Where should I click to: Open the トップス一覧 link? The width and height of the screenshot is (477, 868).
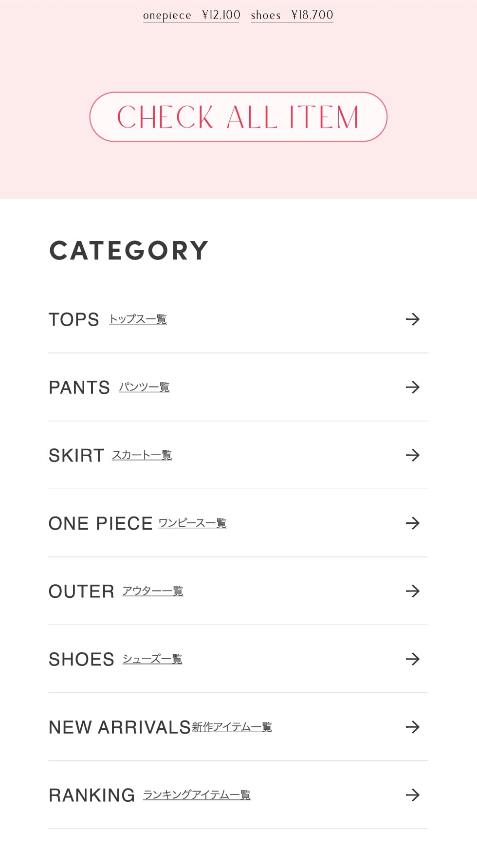(138, 319)
